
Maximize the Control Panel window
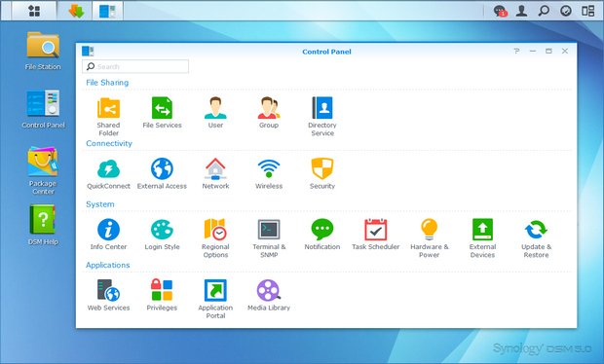coord(548,51)
